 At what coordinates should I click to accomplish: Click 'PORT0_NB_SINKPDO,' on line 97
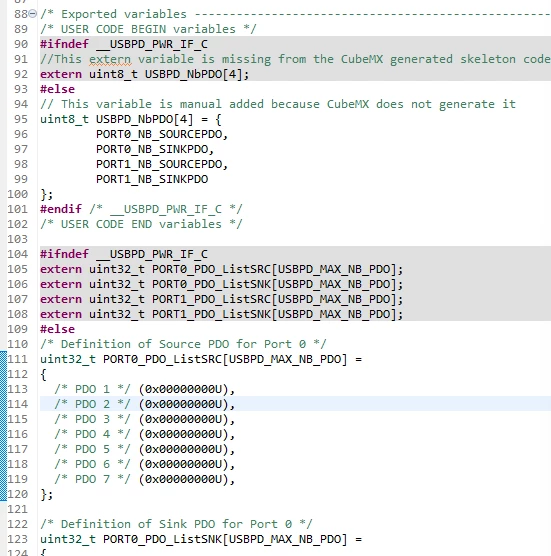155,149
